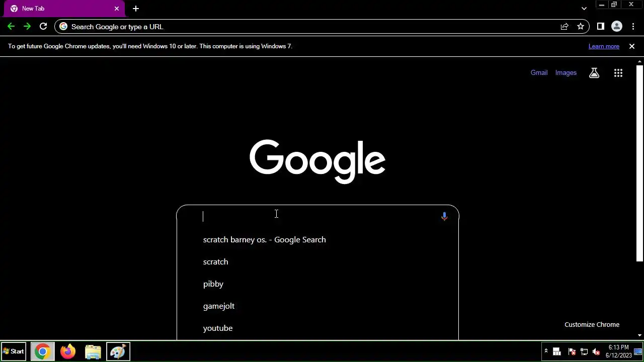Open the Chrome profile avatar
644x362 pixels.
point(616,27)
